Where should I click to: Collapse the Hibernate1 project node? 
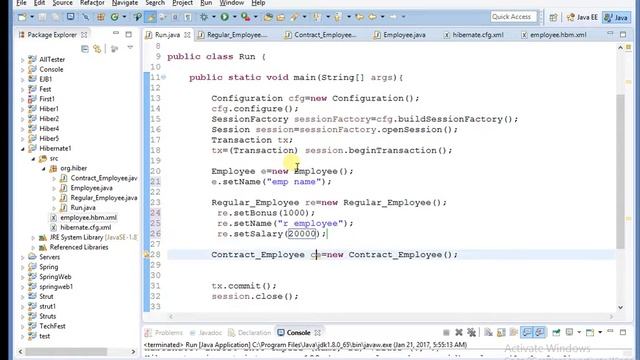(x=23, y=149)
